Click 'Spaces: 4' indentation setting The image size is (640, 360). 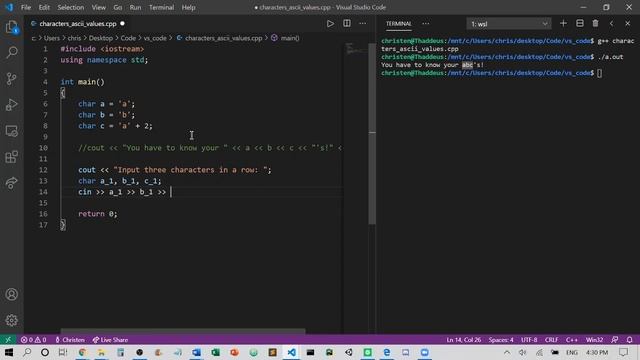(501, 340)
